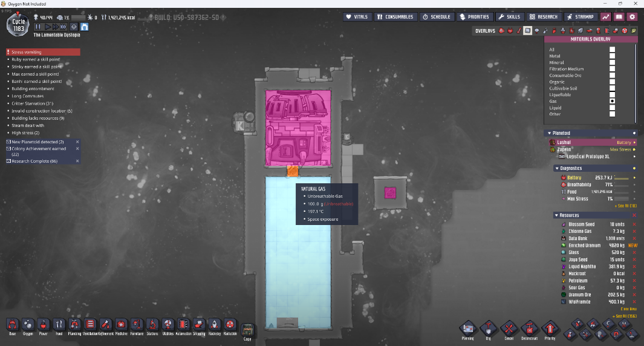644x346 pixels.
Task: Open the Research tab
Action: tap(544, 17)
